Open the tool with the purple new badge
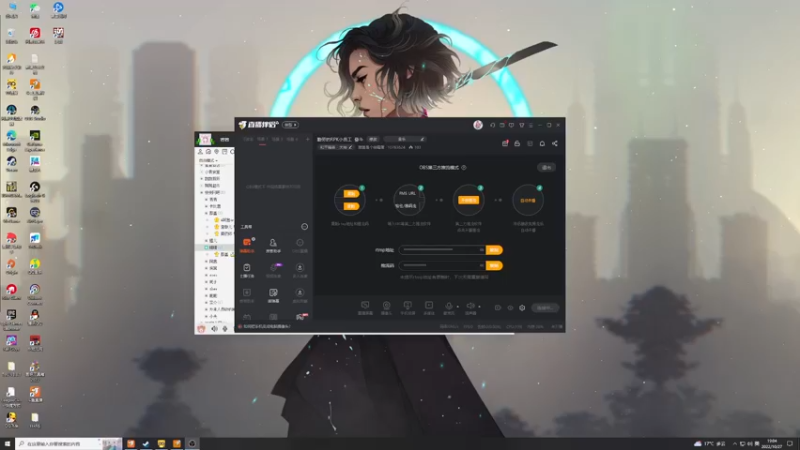 coord(273,269)
